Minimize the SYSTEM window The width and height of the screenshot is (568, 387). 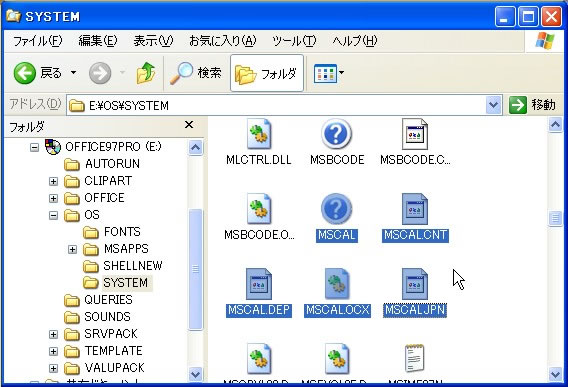pyautogui.click(x=505, y=16)
